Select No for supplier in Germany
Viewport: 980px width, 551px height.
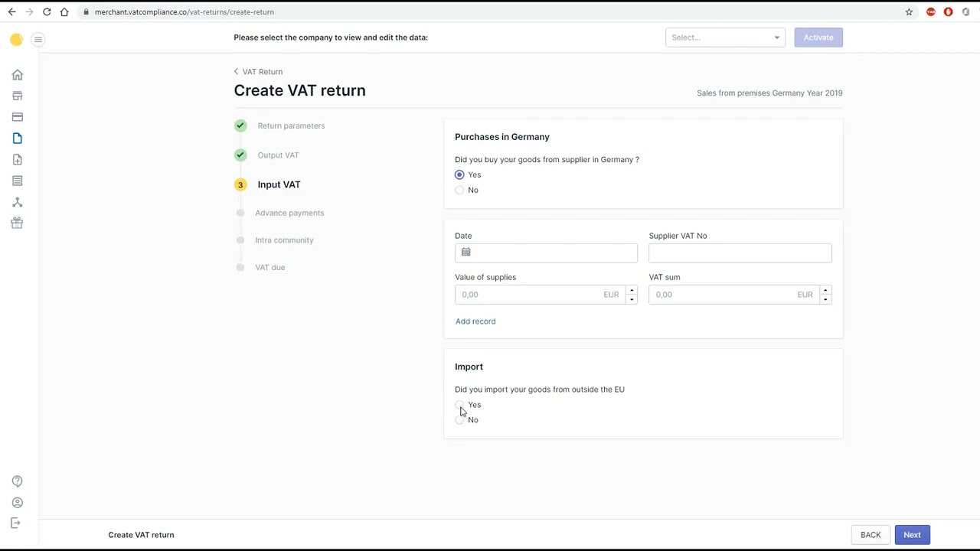[459, 190]
